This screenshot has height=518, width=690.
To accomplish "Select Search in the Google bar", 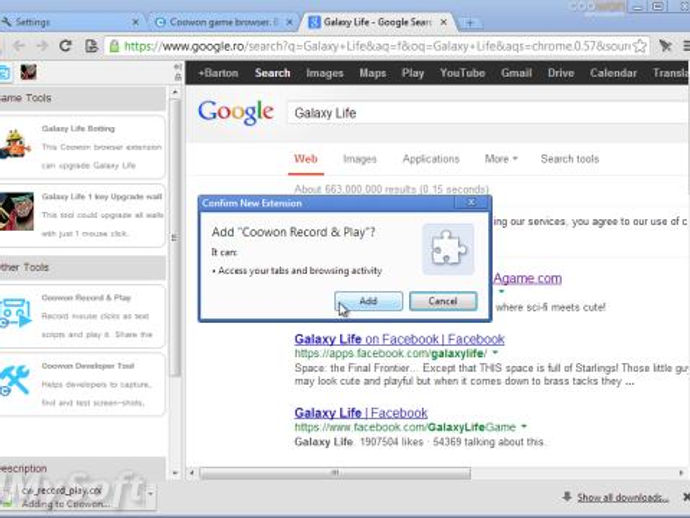I will point(272,73).
